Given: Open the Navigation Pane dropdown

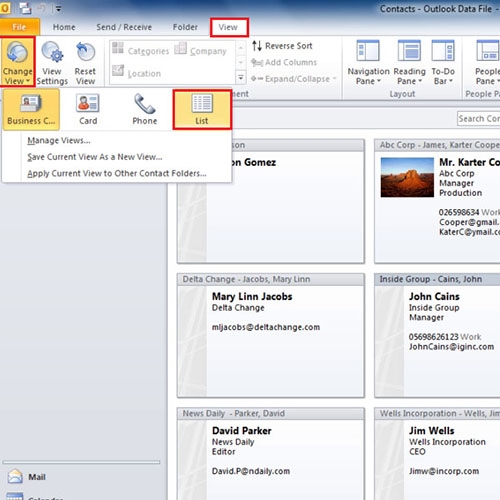Looking at the screenshot, I should pos(368,63).
